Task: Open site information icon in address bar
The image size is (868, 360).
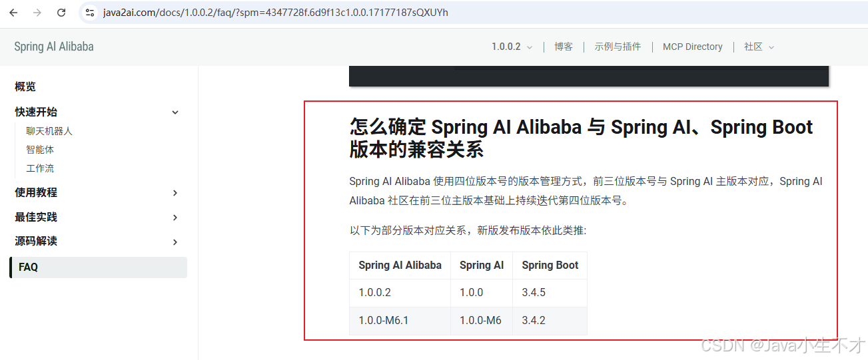Action: [90, 13]
